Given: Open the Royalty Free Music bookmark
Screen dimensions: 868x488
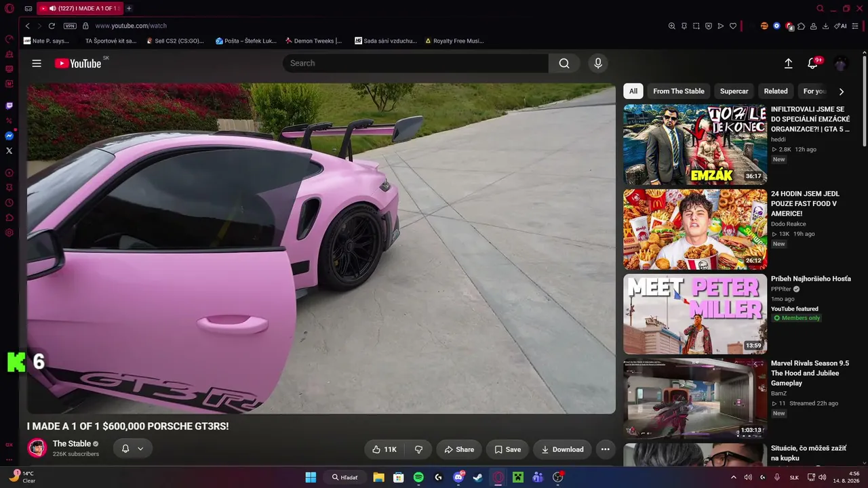Looking at the screenshot, I should (x=454, y=41).
